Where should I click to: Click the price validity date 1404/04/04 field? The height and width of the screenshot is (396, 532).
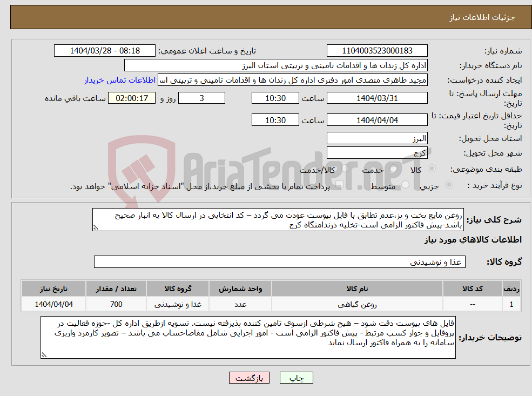[377, 120]
